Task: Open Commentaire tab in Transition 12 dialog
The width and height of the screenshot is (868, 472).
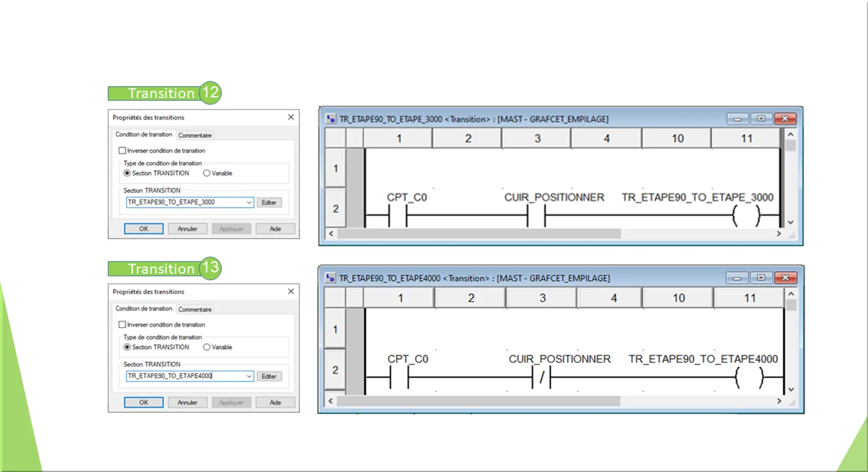Action: tap(195, 135)
